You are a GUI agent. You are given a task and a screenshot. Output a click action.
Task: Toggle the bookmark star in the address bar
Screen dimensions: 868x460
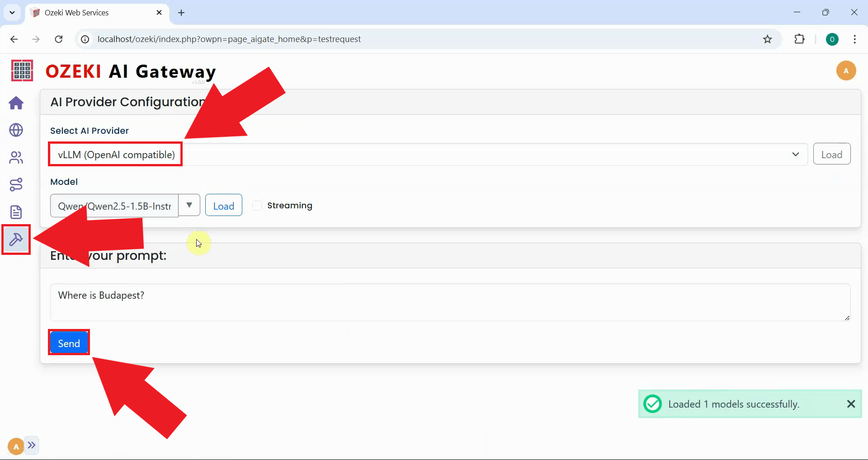768,39
